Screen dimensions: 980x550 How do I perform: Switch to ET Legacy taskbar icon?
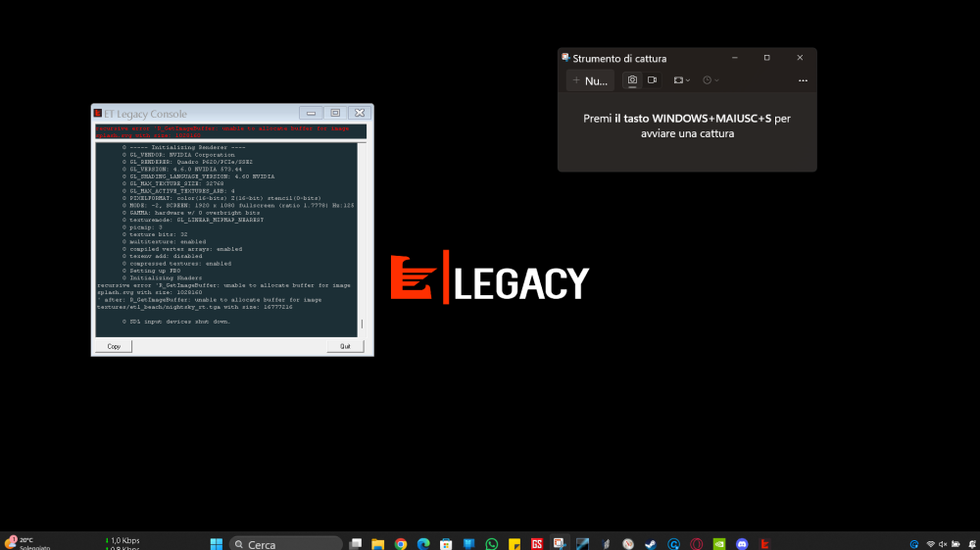(x=764, y=544)
